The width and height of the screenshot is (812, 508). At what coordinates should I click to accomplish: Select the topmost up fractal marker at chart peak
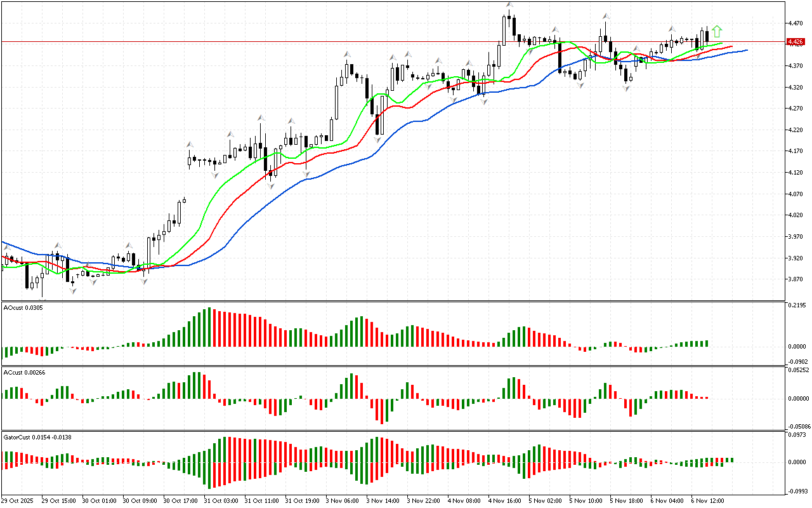509,5
